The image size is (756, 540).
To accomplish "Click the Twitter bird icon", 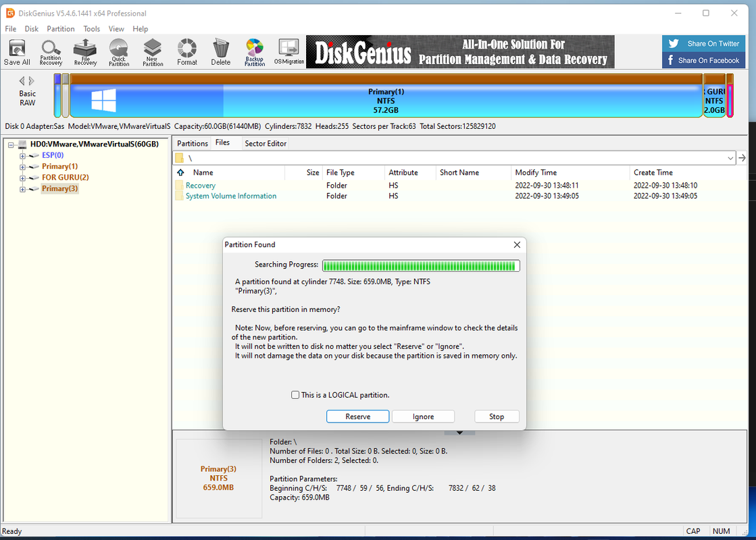I will (x=674, y=43).
